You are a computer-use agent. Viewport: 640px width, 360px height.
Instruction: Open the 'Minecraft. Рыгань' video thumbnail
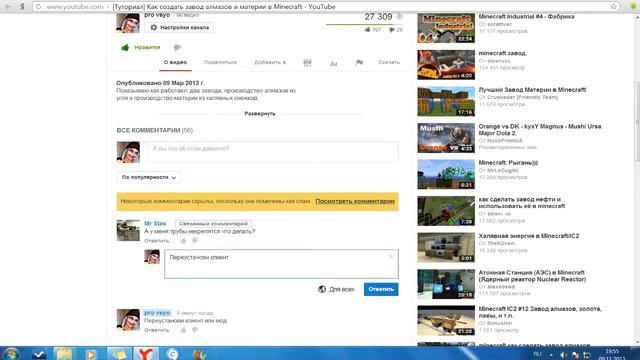pos(446,174)
